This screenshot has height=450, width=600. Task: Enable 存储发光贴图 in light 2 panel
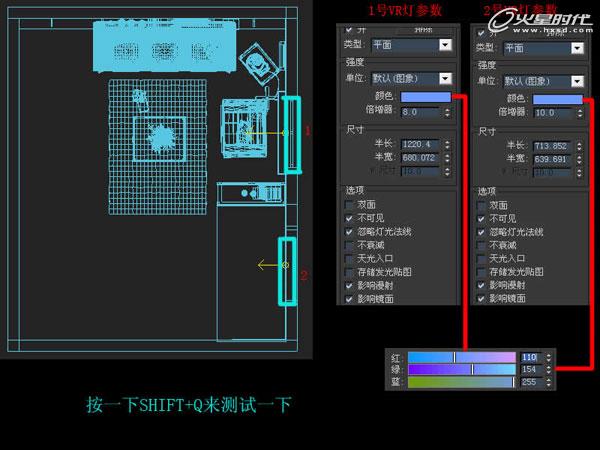pos(481,272)
